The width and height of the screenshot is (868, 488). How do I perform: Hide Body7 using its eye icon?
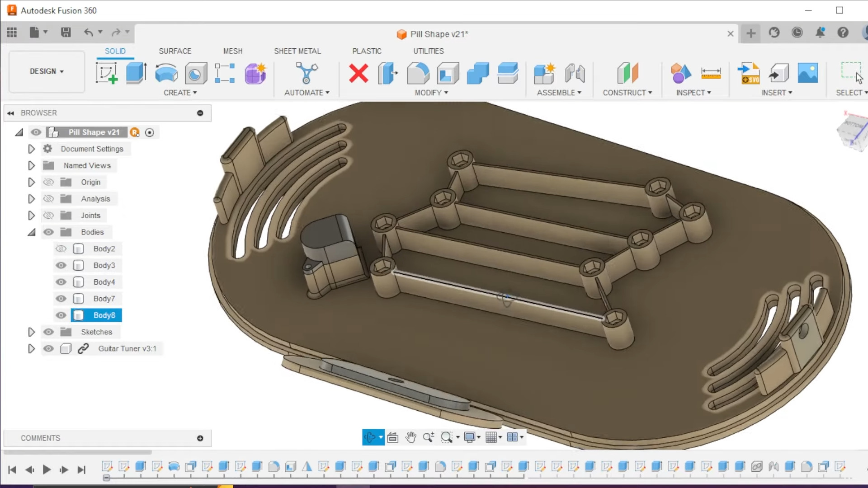point(61,299)
